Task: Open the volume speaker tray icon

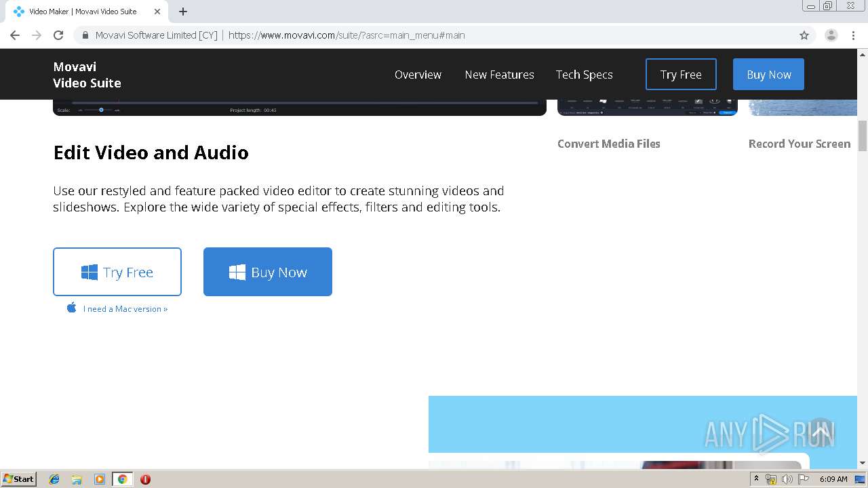Action: pos(787,479)
